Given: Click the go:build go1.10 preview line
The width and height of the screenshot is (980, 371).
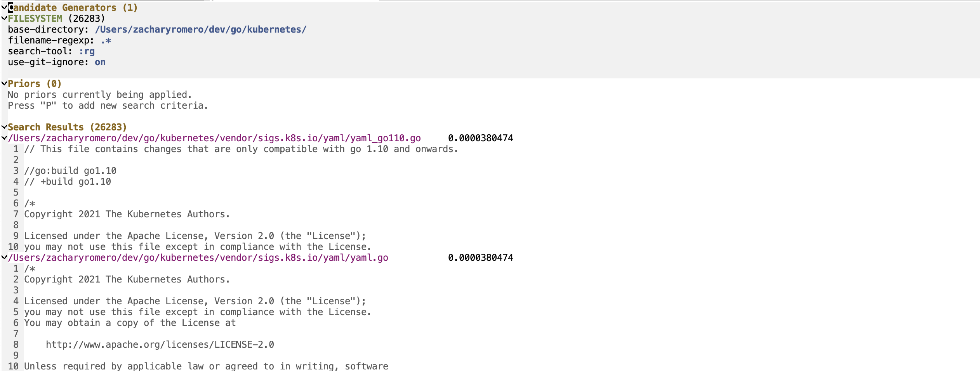Looking at the screenshot, I should (70, 170).
